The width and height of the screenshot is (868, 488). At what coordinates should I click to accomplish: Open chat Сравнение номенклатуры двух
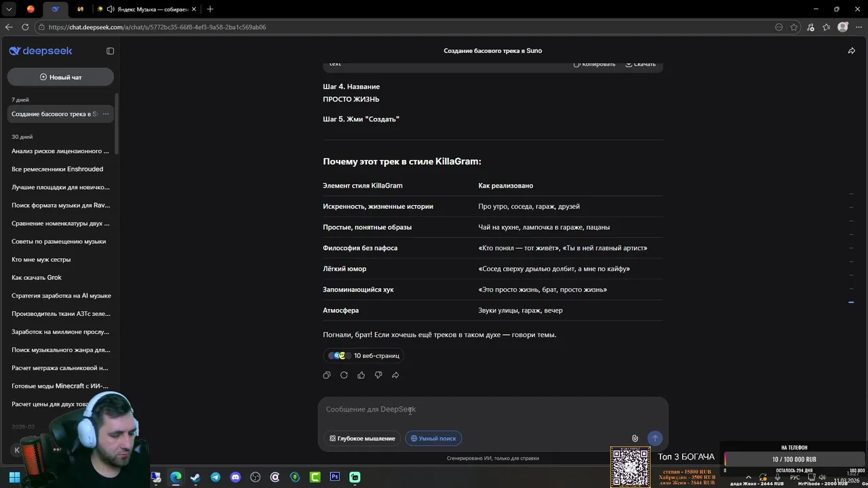60,223
